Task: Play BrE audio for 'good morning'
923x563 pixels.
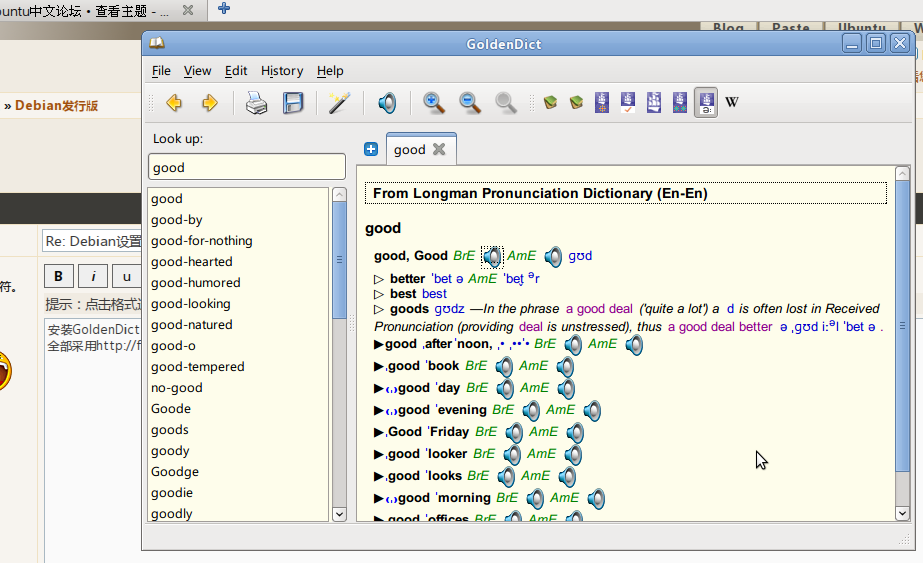Action: tap(535, 499)
